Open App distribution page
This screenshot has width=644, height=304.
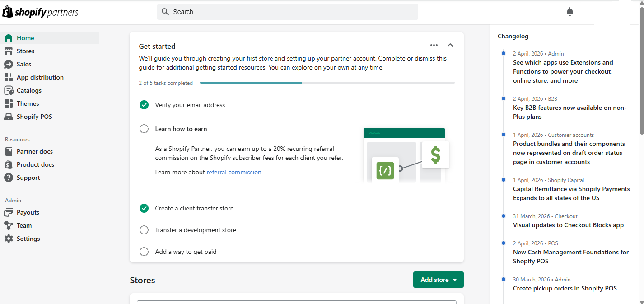40,77
